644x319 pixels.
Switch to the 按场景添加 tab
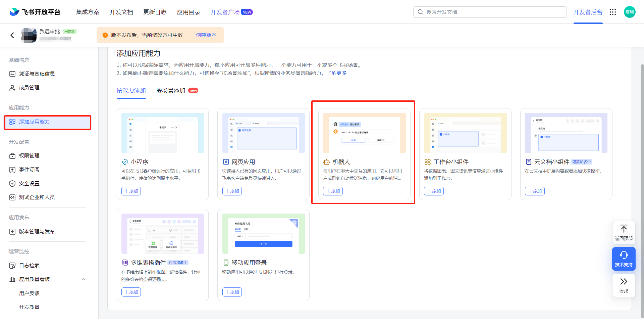(x=171, y=91)
